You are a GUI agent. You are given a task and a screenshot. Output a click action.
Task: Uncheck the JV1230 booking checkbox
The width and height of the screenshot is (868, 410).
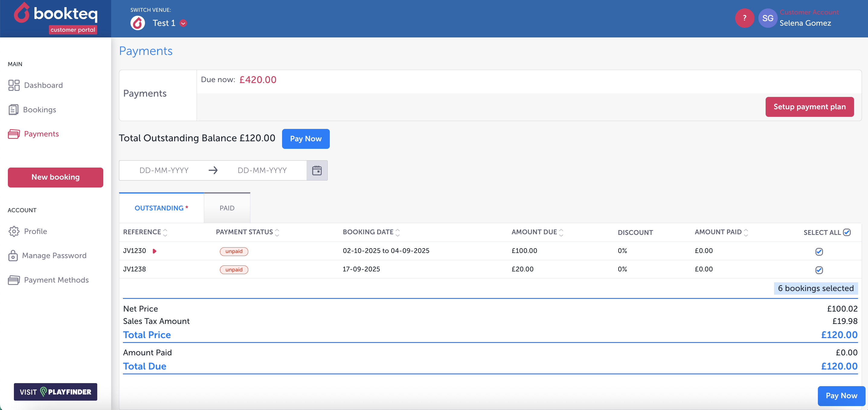tap(819, 252)
